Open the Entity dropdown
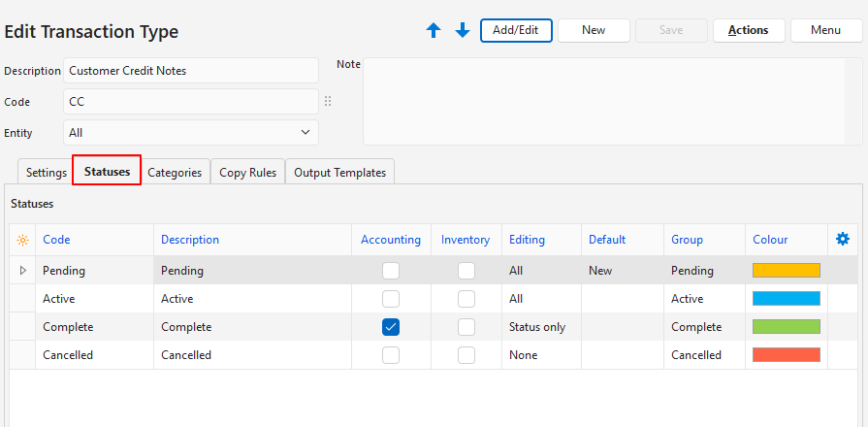The height and width of the screenshot is (427, 868). [190, 132]
